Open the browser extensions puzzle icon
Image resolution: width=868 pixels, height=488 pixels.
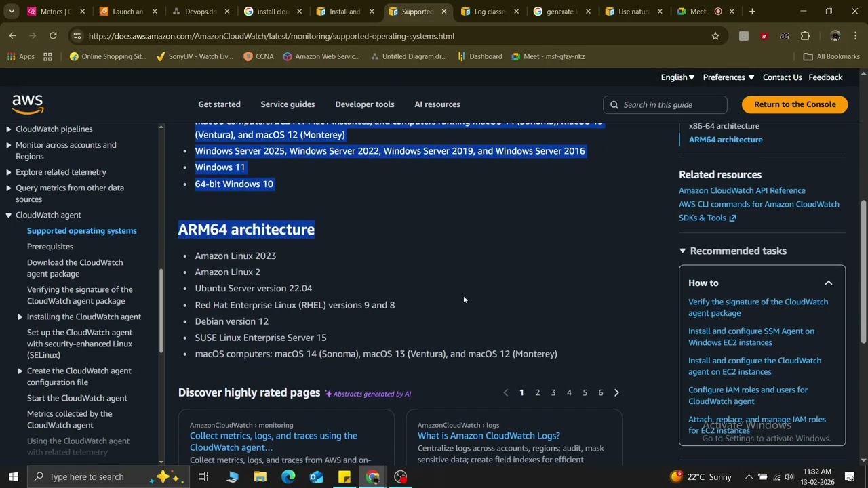[805, 36]
